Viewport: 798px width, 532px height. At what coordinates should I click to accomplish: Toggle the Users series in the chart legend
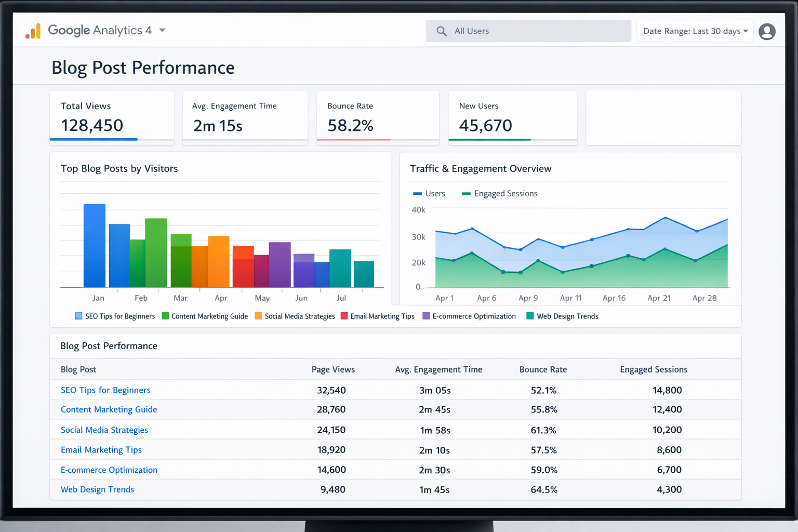pyautogui.click(x=429, y=194)
